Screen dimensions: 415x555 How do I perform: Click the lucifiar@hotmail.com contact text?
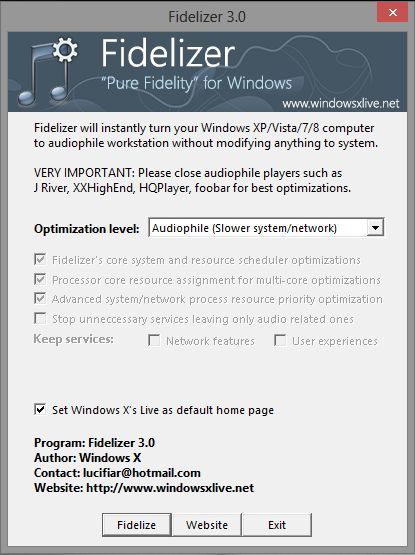click(142, 473)
